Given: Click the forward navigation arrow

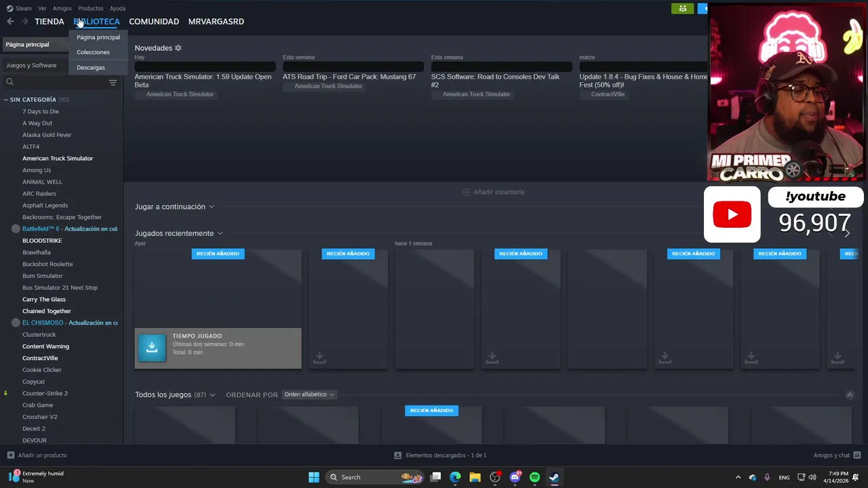Looking at the screenshot, I should (24, 22).
